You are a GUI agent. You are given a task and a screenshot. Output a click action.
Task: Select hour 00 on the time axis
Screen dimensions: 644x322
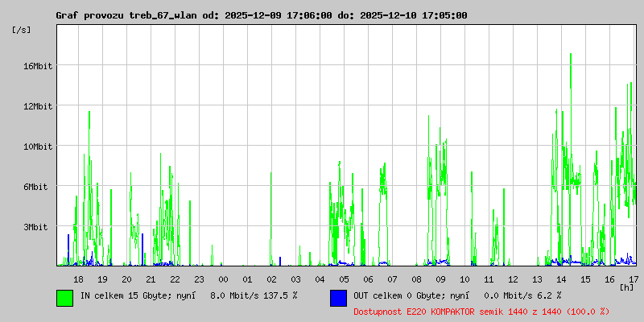223,279
